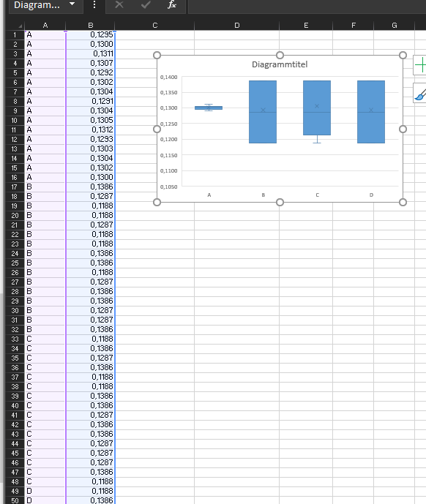Select cell B17 with value 0,1386
This screenshot has height=504, width=426.
(91, 187)
